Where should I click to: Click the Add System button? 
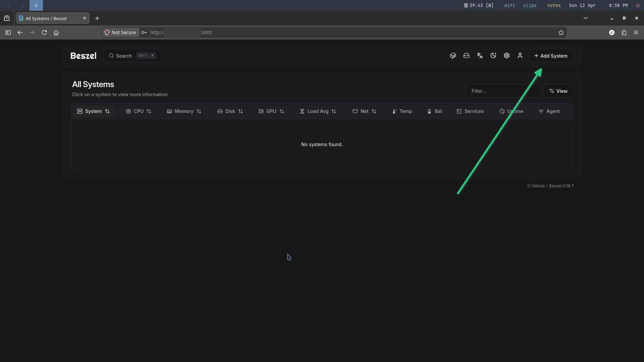[551, 56]
